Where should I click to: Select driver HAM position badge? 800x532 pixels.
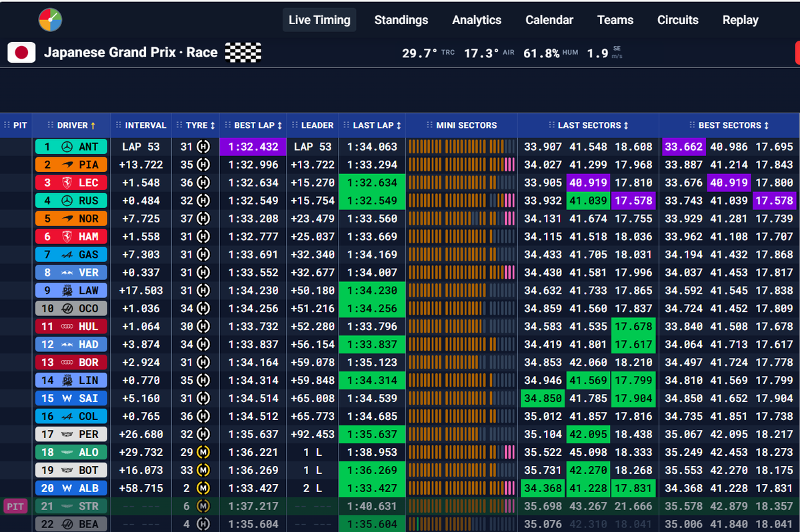[71, 237]
